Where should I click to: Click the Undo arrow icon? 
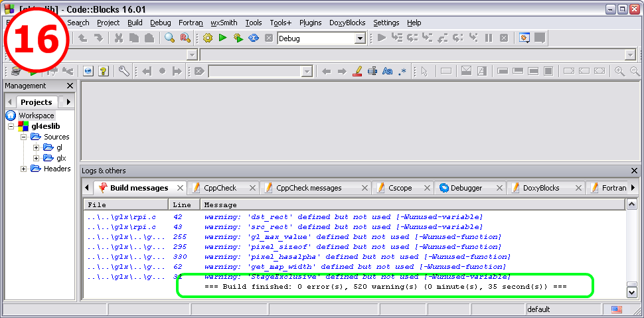click(82, 39)
